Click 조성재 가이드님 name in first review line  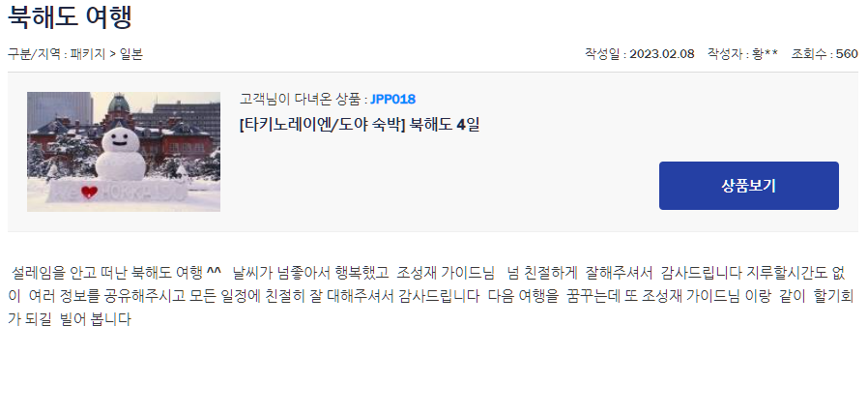(445, 273)
